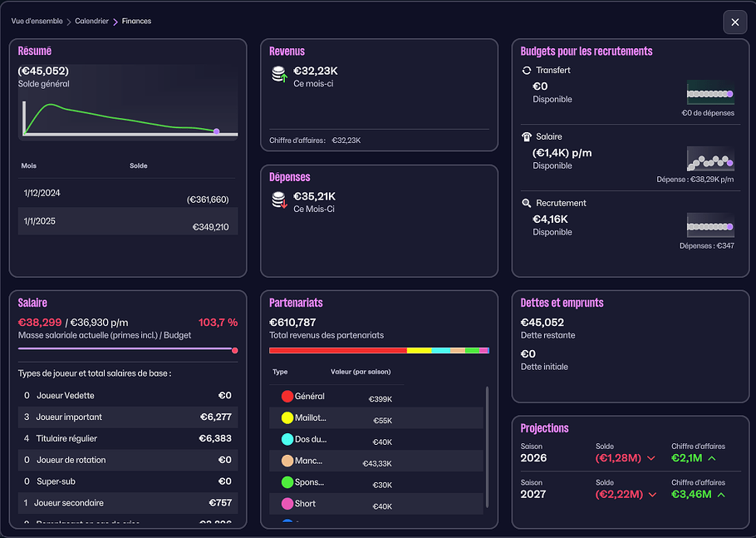
Task: Click the Valeur (par saison) column header
Action: (361, 372)
